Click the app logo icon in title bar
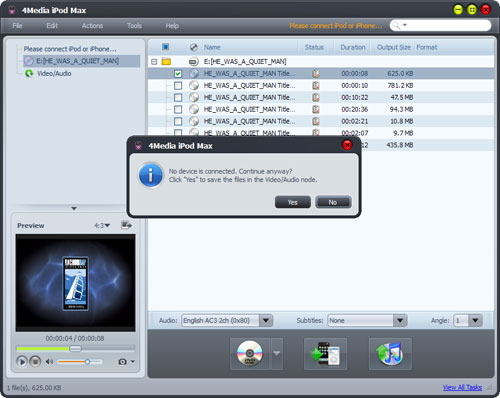Viewport: 500px width, 398px height. (12, 10)
